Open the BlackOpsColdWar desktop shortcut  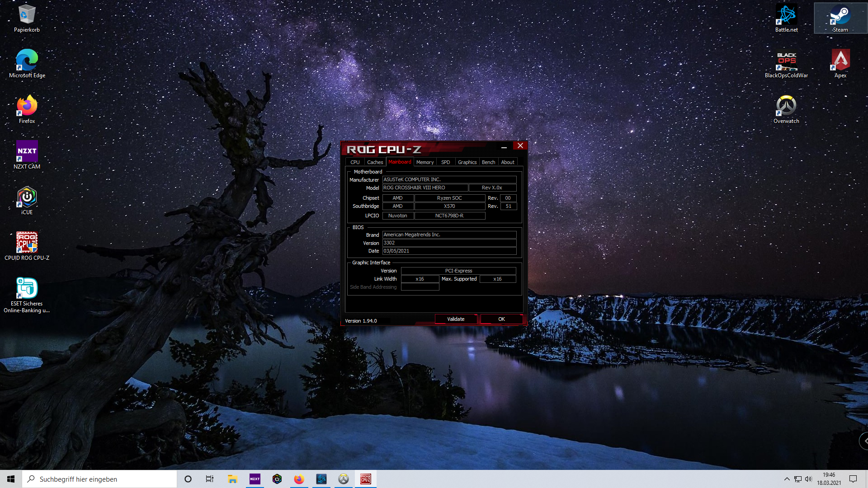(786, 63)
